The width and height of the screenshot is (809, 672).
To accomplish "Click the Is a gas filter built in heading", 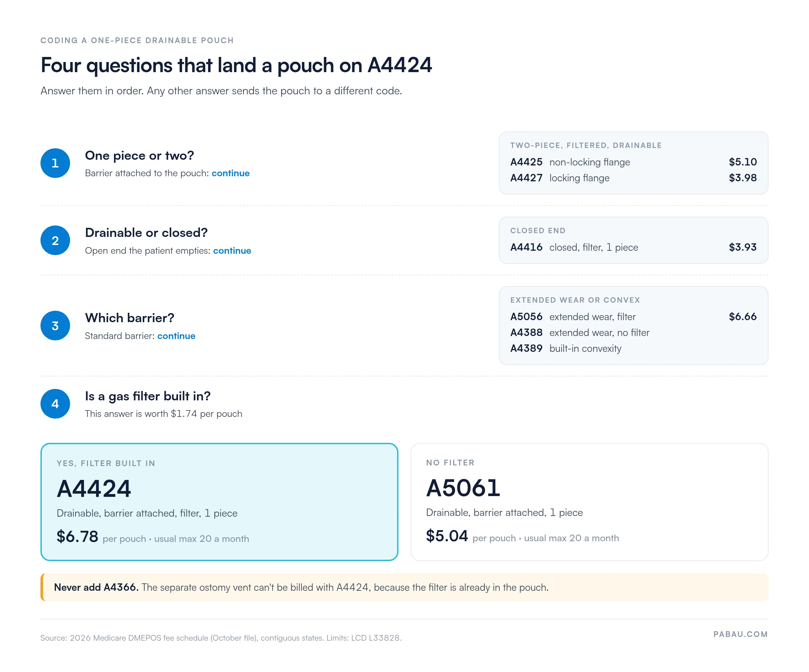I will 148,396.
